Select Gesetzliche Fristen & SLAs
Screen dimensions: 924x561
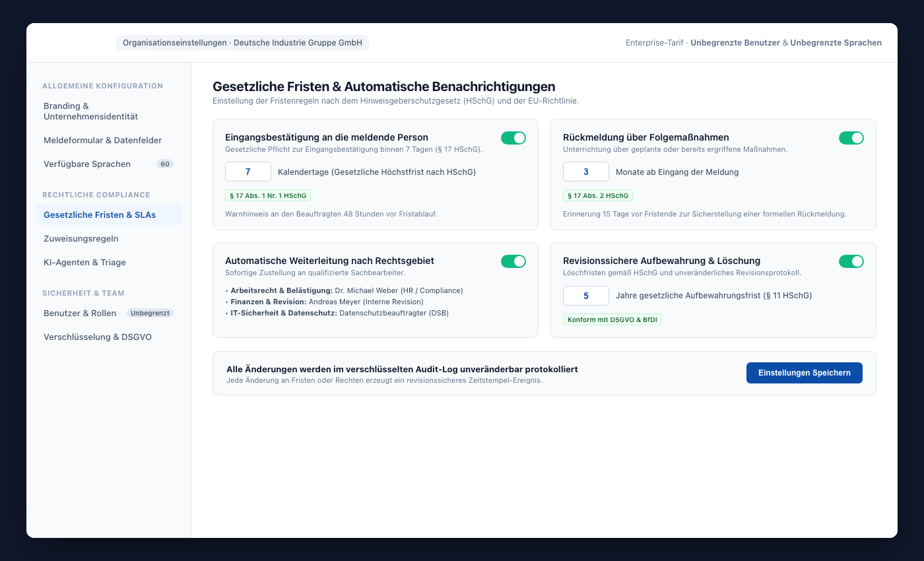[108, 215]
